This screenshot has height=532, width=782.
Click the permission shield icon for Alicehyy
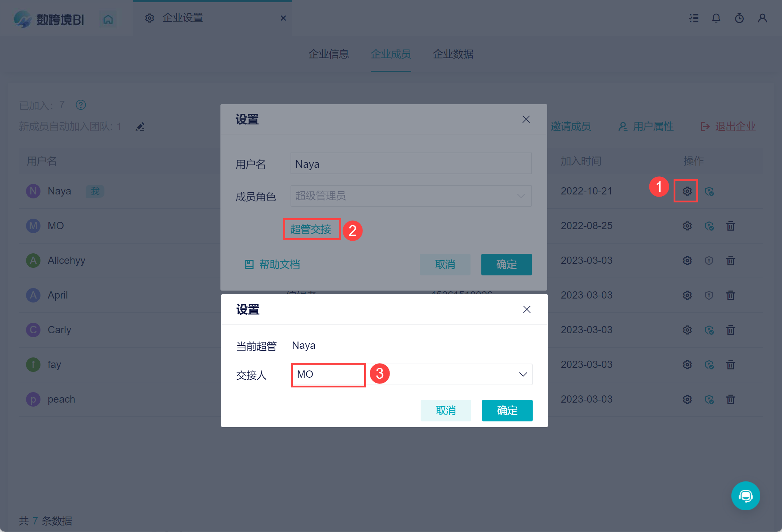tap(709, 261)
